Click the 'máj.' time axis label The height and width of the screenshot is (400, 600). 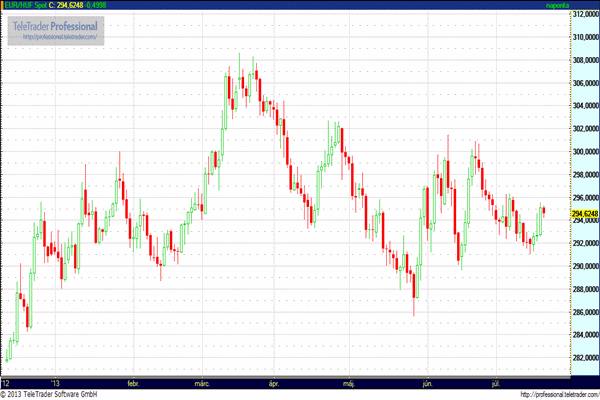(x=348, y=382)
